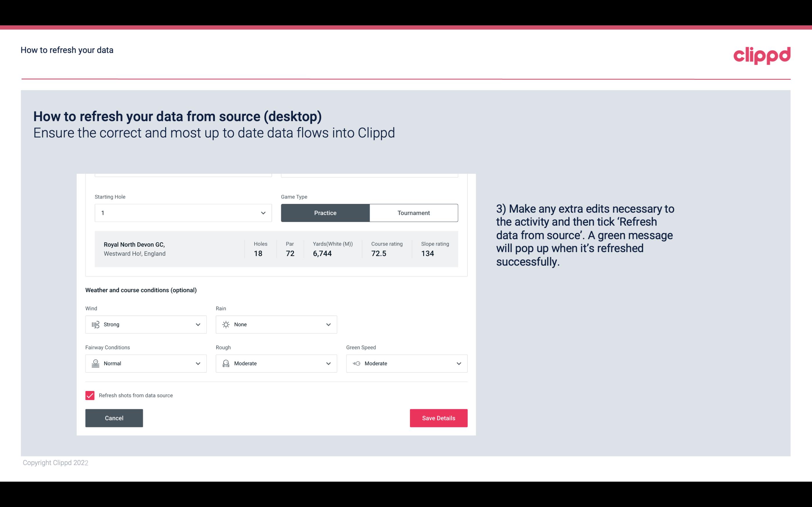Toggle Practice game type selection
812x507 pixels.
tap(325, 213)
